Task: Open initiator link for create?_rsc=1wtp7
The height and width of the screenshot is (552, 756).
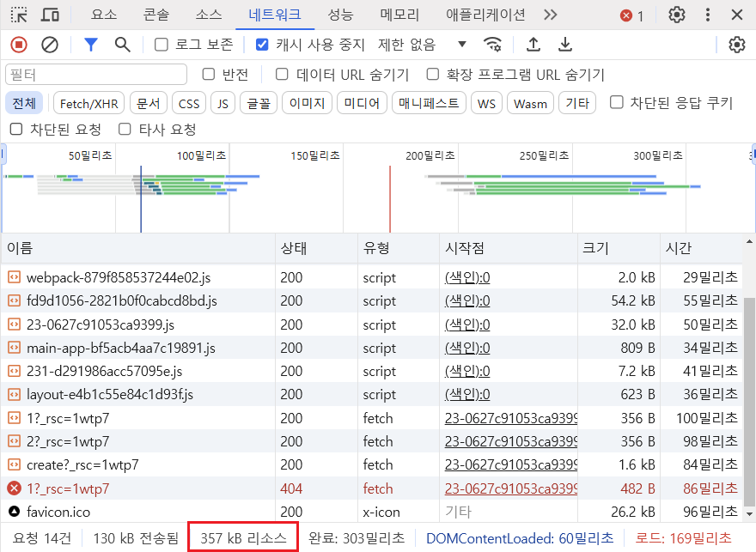Action: [x=510, y=464]
